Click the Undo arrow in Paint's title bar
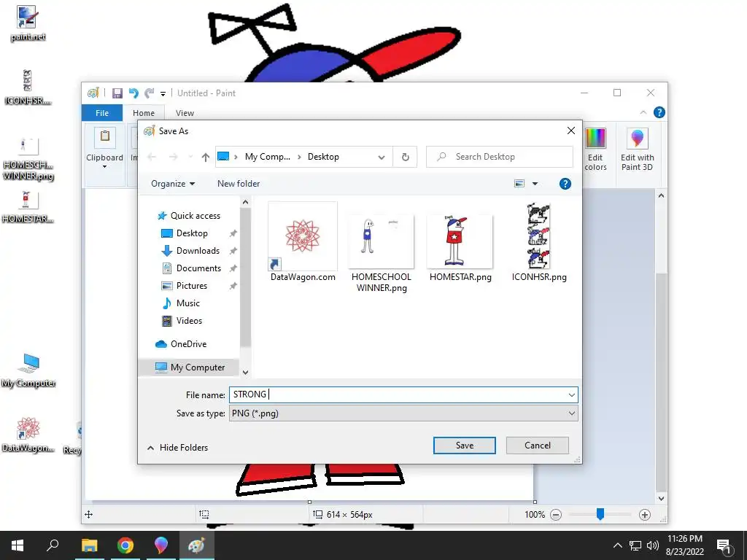The height and width of the screenshot is (560, 747). pyautogui.click(x=133, y=93)
